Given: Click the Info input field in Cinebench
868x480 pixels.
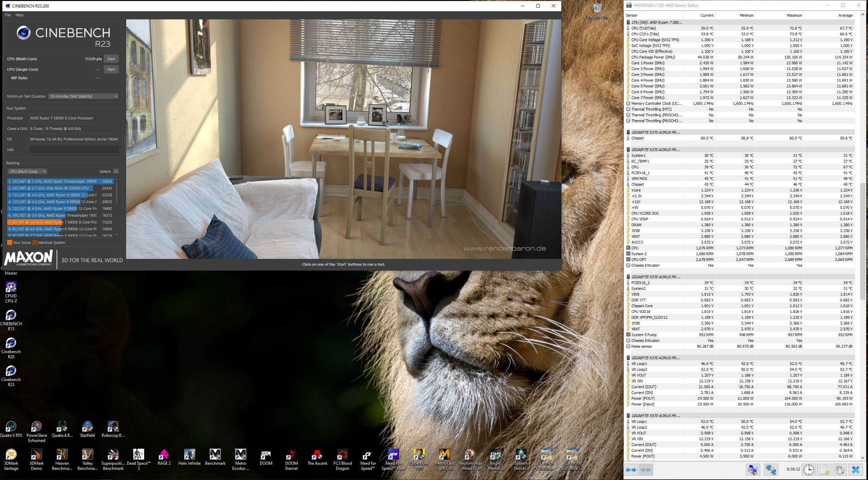Looking at the screenshot, I should (74, 150).
